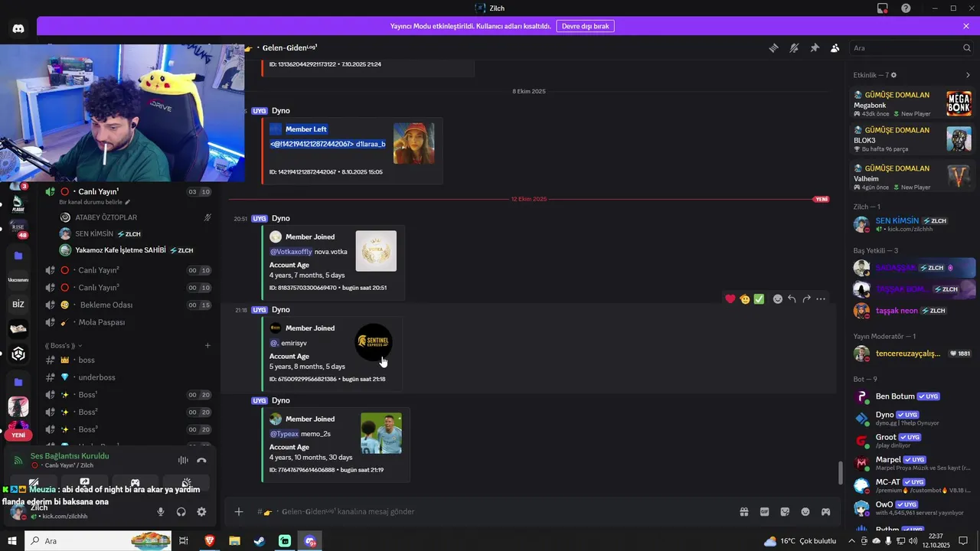
Task: Start an activity with controller button
Action: pos(135,483)
